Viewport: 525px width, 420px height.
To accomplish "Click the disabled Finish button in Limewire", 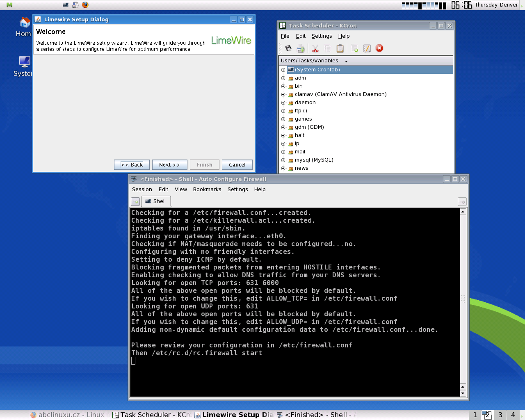I will 204,164.
